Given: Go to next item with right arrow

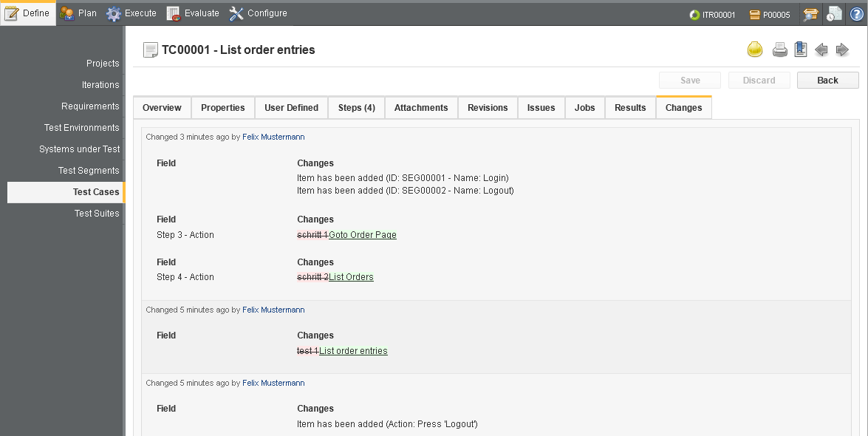Looking at the screenshot, I should pyautogui.click(x=843, y=50).
